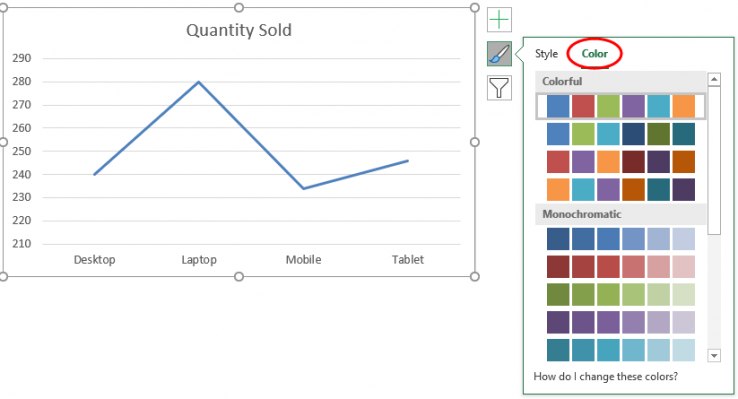Select the Color tab

tap(594, 54)
